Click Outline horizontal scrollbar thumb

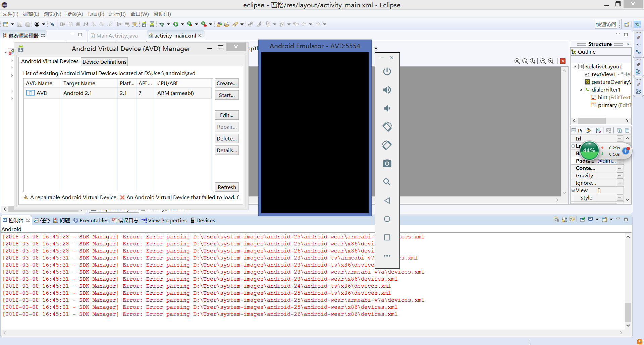click(x=592, y=121)
